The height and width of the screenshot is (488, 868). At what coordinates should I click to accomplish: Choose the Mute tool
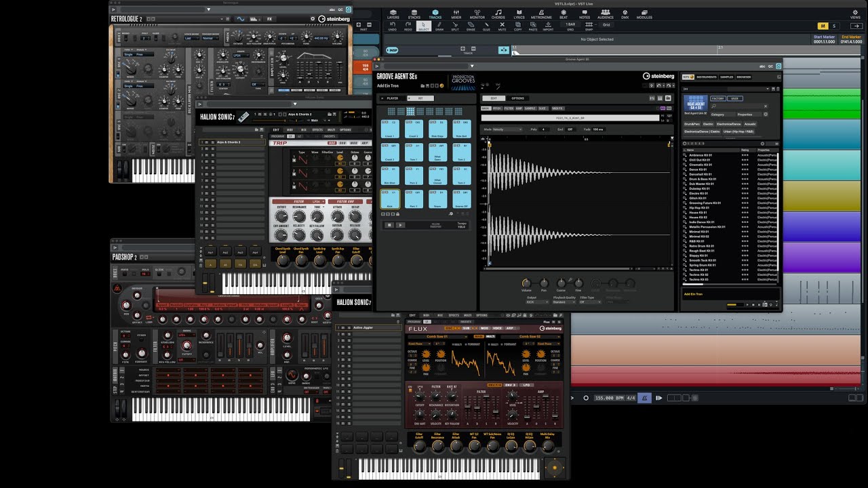pyautogui.click(x=502, y=26)
